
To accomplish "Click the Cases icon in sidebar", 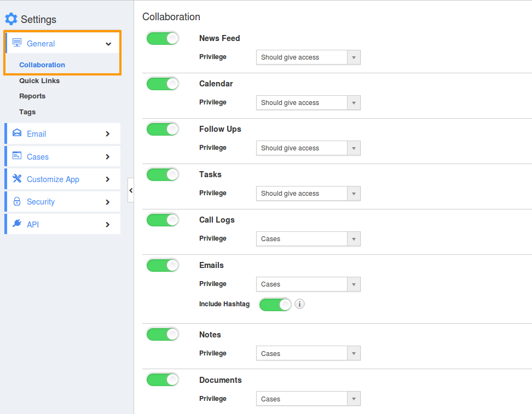I will tap(17, 156).
